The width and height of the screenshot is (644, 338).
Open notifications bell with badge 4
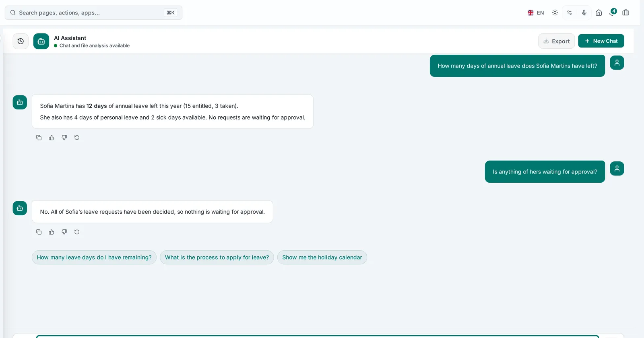(613, 12)
